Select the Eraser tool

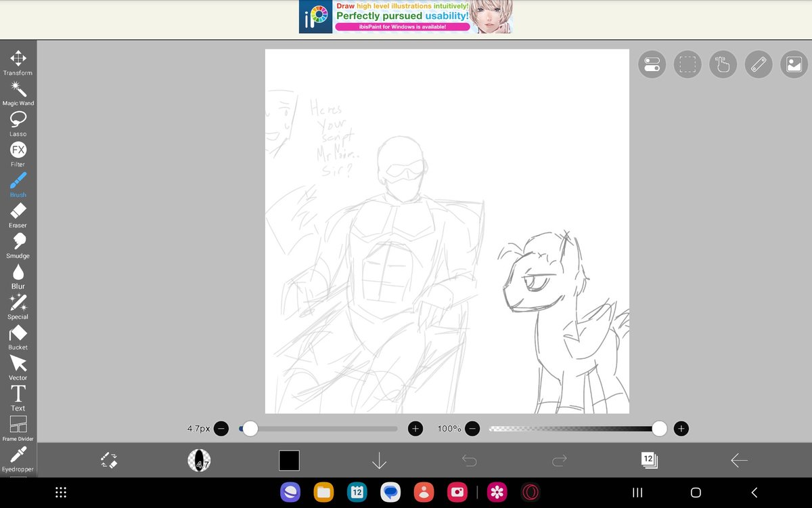[18, 215]
